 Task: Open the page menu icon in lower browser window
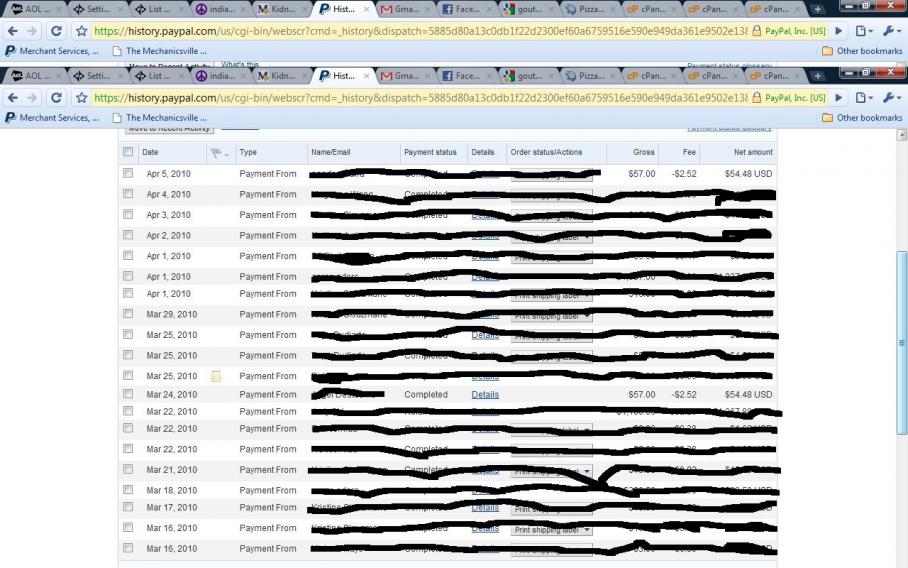(863, 98)
